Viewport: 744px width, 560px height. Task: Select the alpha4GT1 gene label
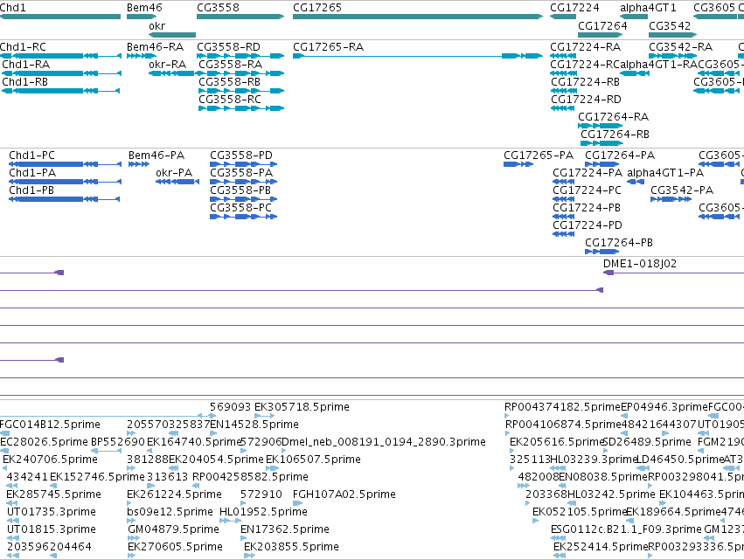coord(648,8)
